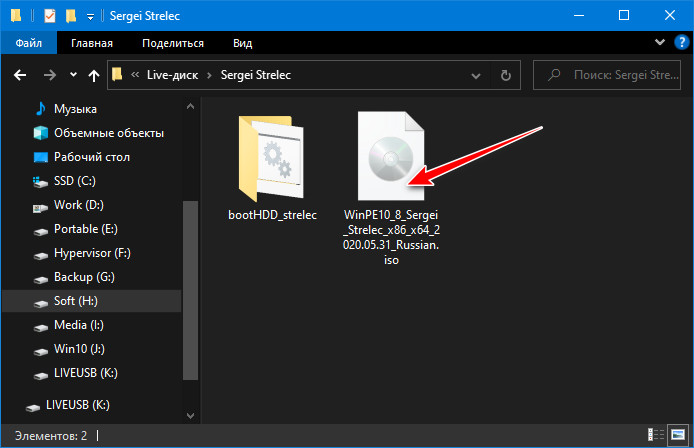Image resolution: width=694 pixels, height=448 pixels.
Task: Switch to the Вид ribbon tab
Action: pyautogui.click(x=243, y=43)
